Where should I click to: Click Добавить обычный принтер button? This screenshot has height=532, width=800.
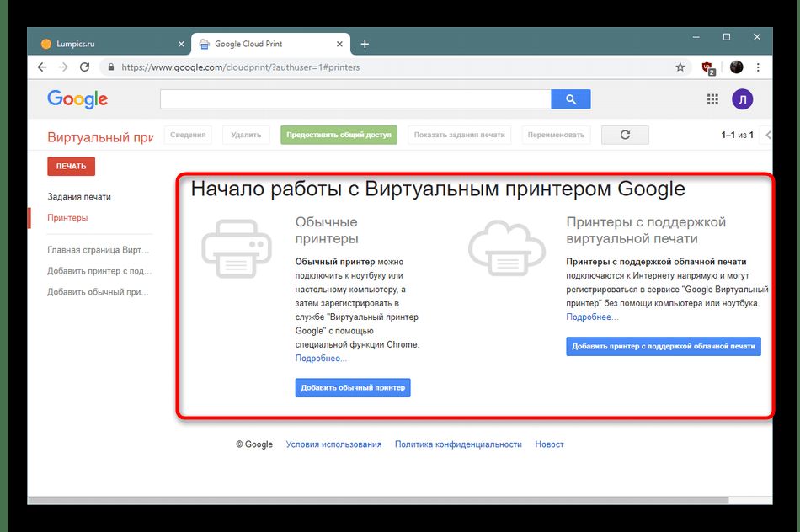[x=353, y=388]
